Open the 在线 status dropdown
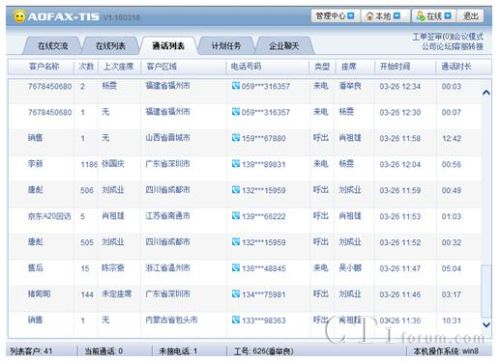500x361 pixels. pos(448,16)
